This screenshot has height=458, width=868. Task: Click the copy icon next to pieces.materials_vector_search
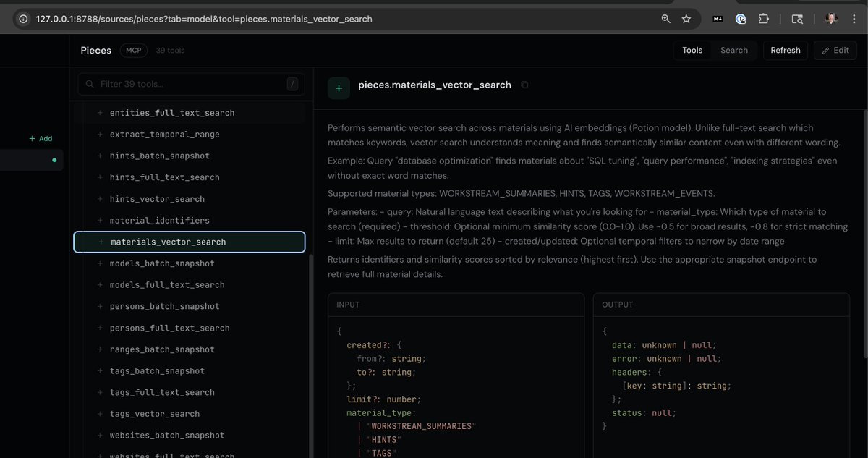click(524, 85)
